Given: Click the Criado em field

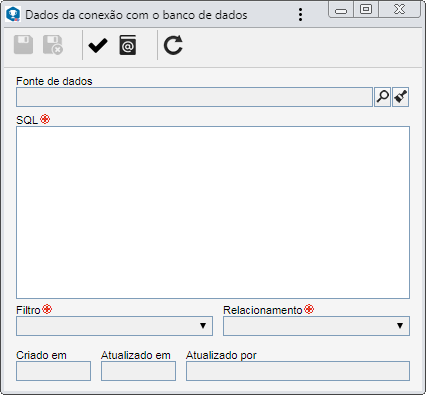Looking at the screenshot, I should click(53, 371).
